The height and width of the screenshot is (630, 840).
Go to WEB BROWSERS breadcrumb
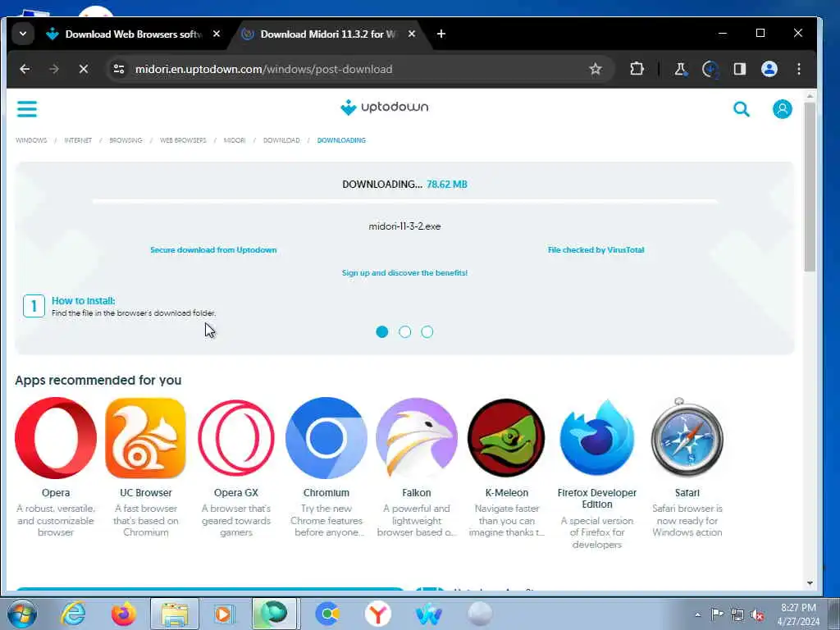[x=183, y=140]
